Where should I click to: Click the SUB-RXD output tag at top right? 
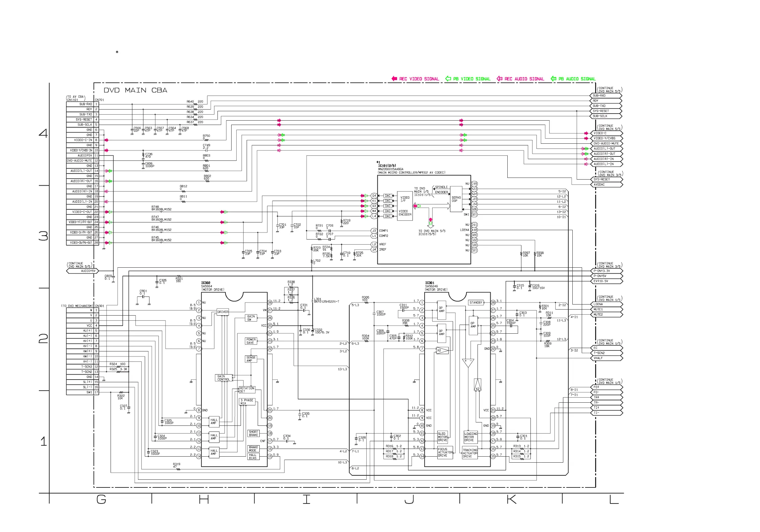(606, 95)
